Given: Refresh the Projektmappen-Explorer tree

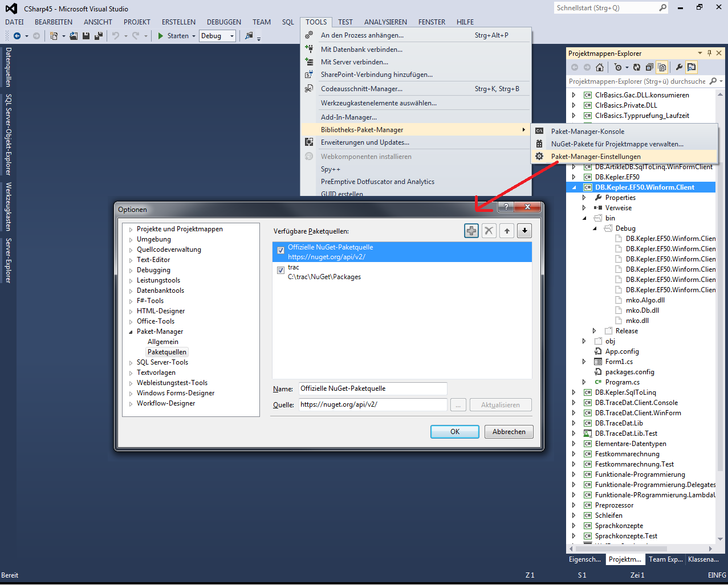Looking at the screenshot, I should 637,67.
